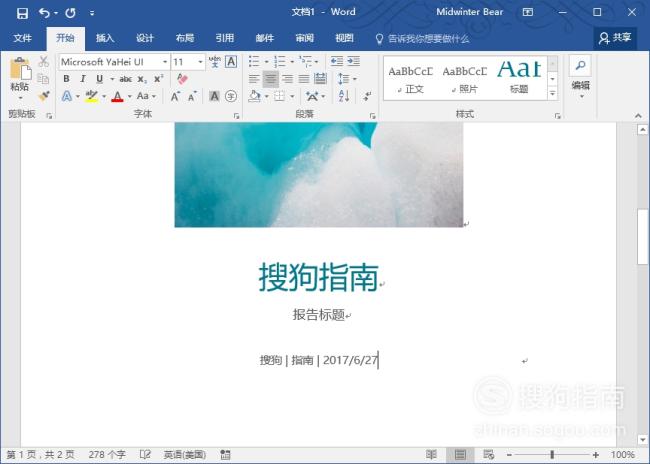This screenshot has width=650, height=464.
Task: Apply the 正文 style
Action: coord(410,79)
